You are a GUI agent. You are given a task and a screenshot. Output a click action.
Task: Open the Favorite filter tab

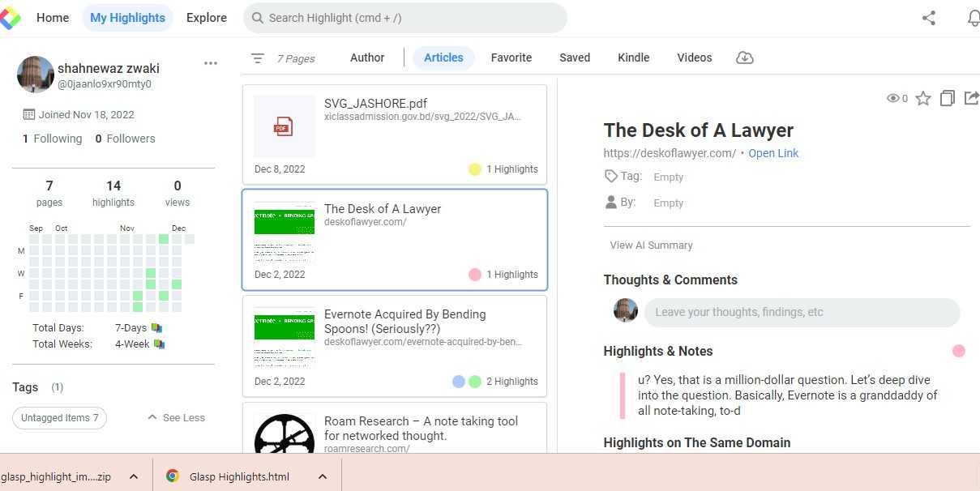tap(511, 58)
